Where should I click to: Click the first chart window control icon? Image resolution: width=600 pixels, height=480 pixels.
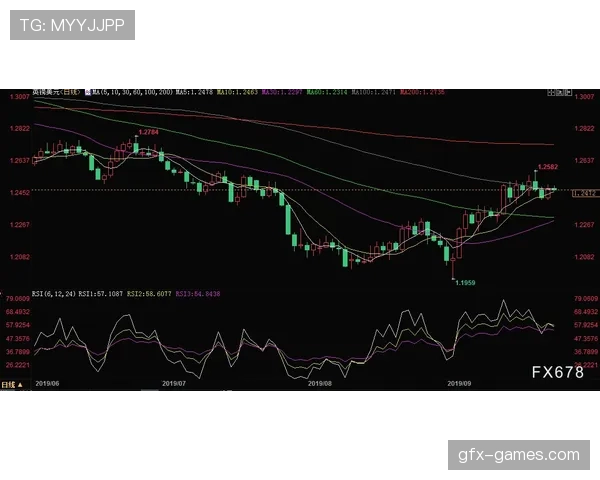[549, 91]
